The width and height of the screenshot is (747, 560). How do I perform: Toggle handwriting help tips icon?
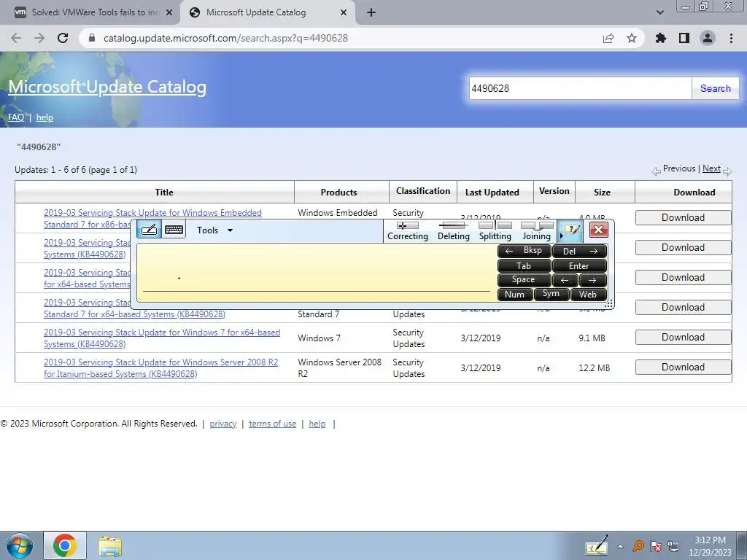click(570, 230)
